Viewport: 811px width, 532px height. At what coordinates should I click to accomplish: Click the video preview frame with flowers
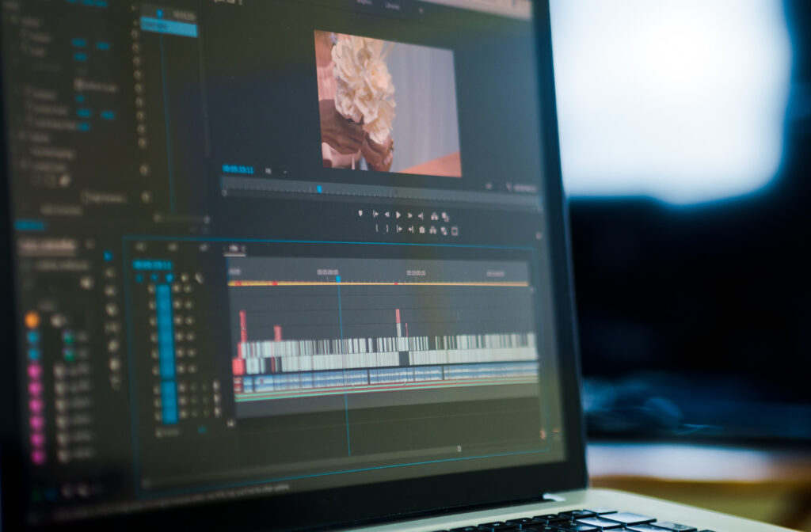[x=387, y=101]
